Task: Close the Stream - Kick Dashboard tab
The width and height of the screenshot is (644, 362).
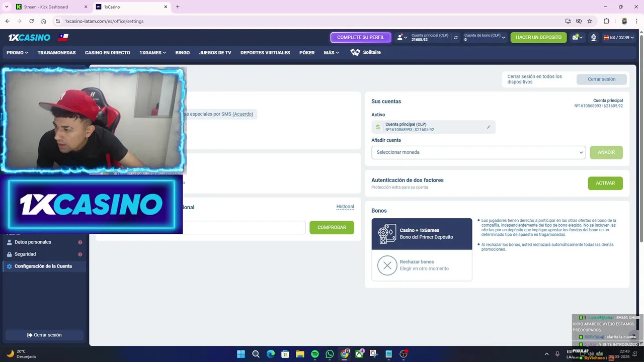Action: pyautogui.click(x=86, y=7)
